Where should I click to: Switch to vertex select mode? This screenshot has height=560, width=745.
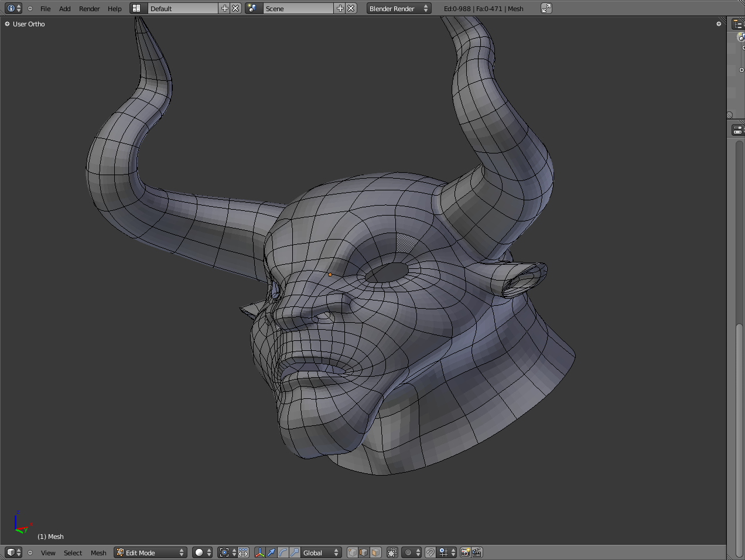(x=353, y=552)
